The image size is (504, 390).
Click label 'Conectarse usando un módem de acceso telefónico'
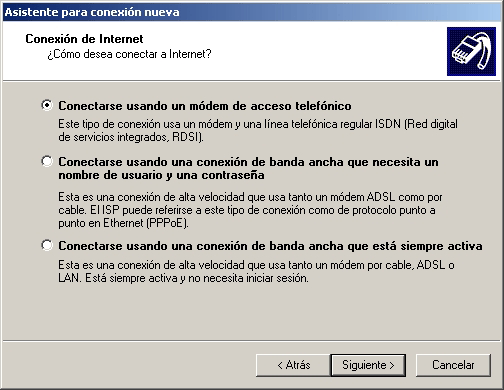pos(205,106)
